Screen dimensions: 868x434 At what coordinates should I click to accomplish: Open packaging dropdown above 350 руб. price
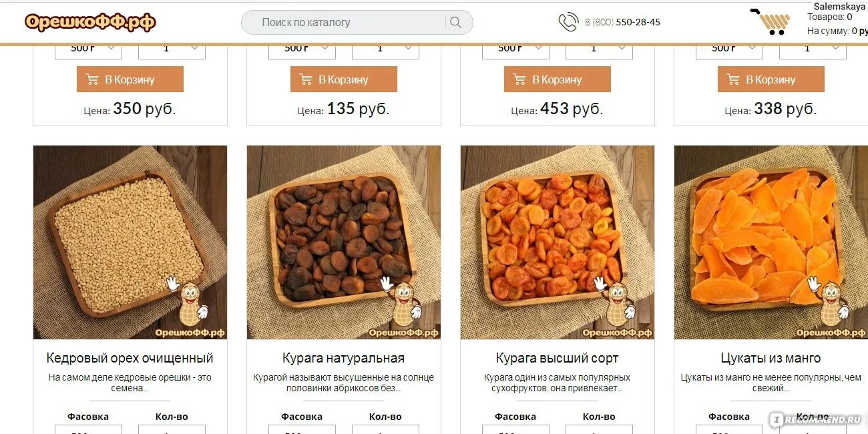tap(88, 48)
